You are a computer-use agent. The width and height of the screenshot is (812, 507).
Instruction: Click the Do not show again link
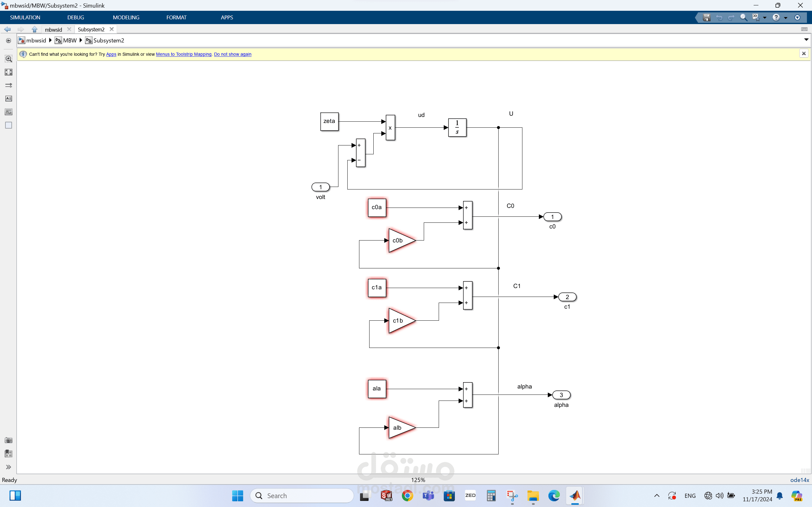tap(232, 54)
